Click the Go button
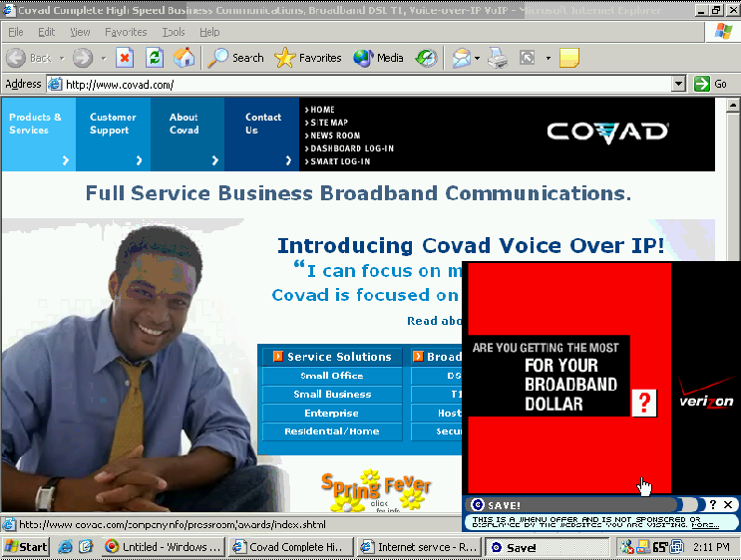The width and height of the screenshot is (741, 560). [710, 84]
